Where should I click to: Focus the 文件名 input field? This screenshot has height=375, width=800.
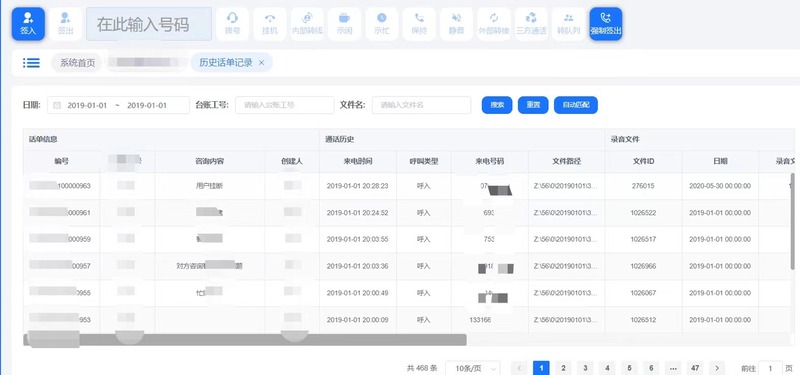[421, 105]
